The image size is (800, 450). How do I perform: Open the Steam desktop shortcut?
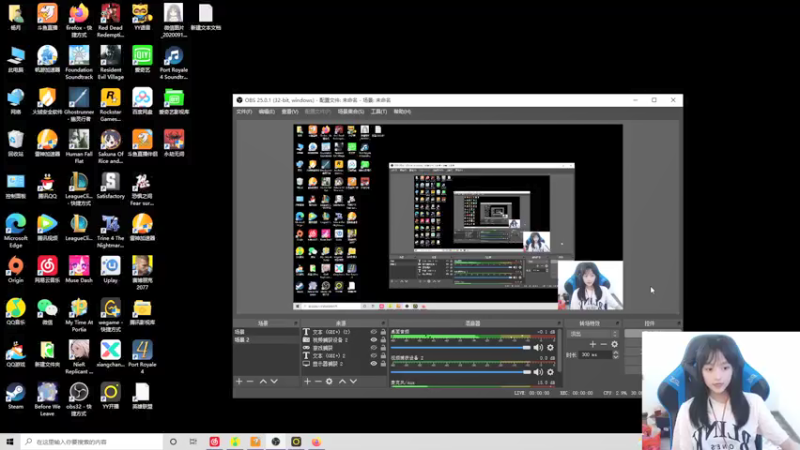pyautogui.click(x=15, y=396)
